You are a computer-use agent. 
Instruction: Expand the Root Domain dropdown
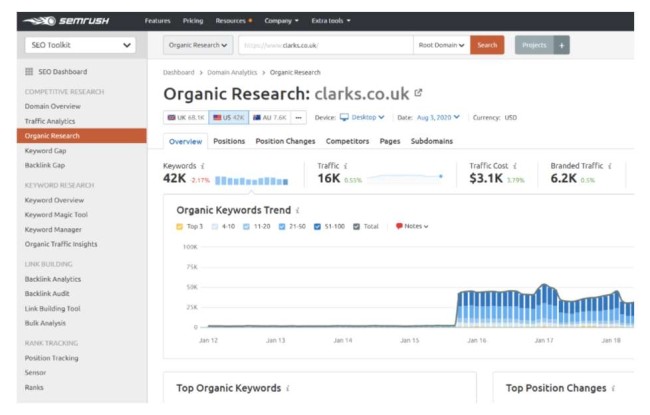click(x=442, y=45)
